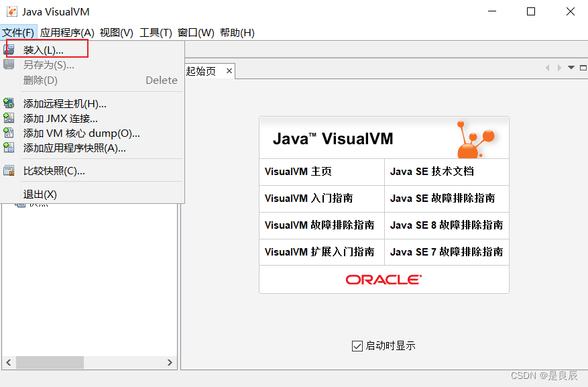This screenshot has width=588, height=387.
Task: Open the 文件(F) menu
Action: tap(18, 33)
